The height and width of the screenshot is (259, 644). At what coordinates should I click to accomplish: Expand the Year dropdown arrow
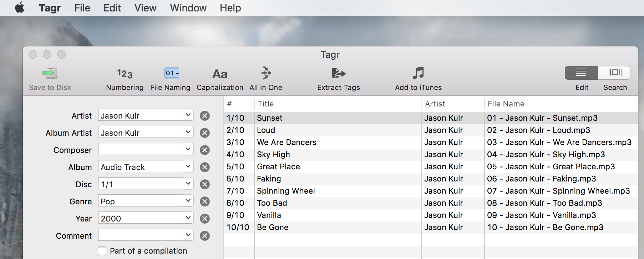pos(188,218)
